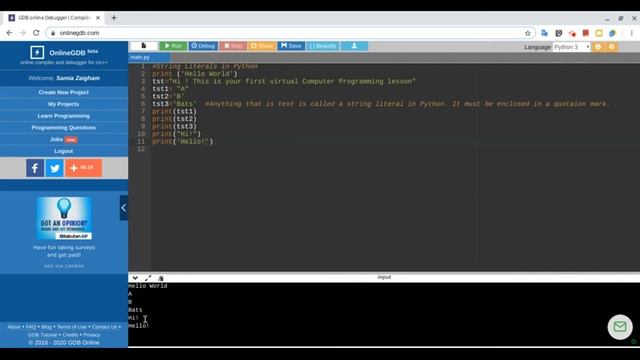Open the Share option
Image resolution: width=640 pixels, height=360 pixels.
point(262,46)
